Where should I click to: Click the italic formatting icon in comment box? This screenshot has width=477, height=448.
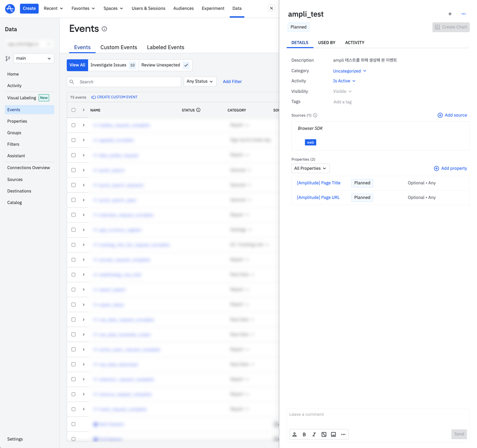coord(314,434)
